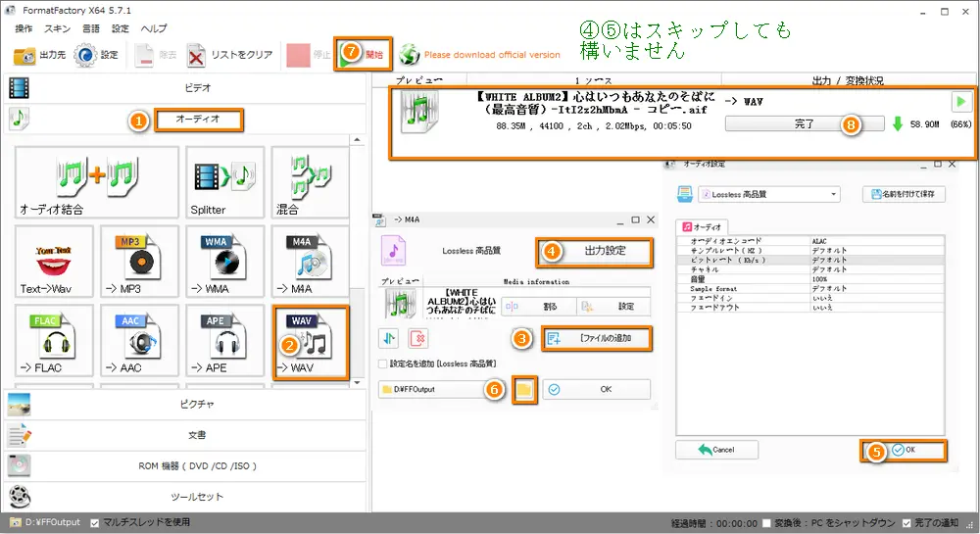Select the ビットレート (Kb/s) row
This screenshot has height=534, width=980.
coord(810,260)
